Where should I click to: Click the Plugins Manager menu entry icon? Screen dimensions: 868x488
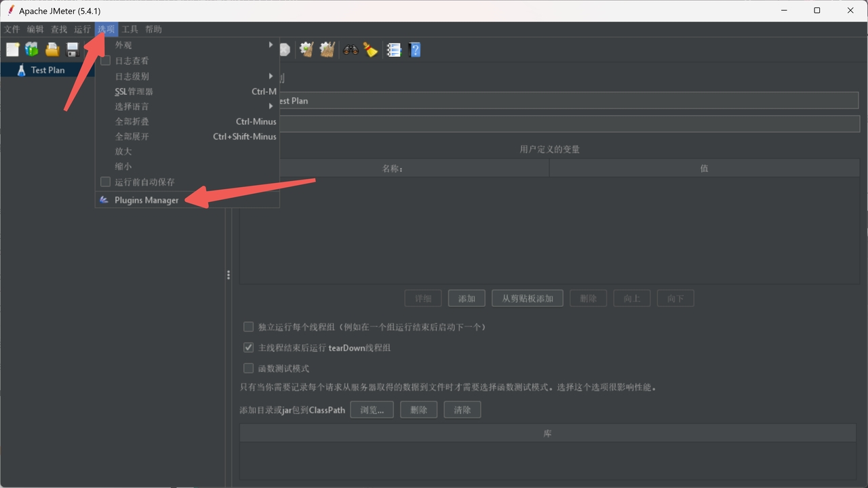[x=104, y=200]
